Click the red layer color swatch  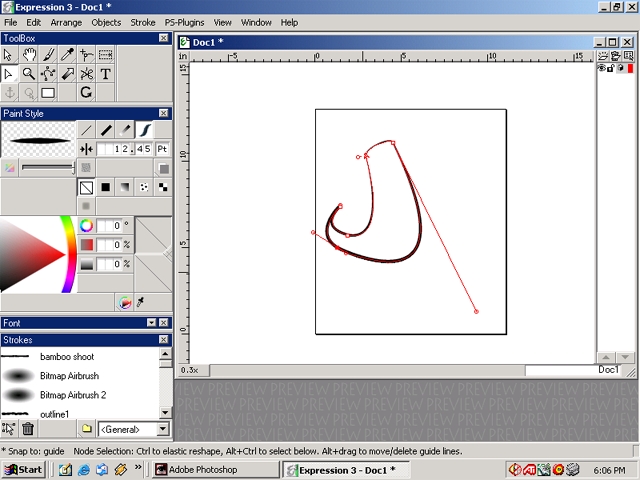pyautogui.click(x=630, y=68)
